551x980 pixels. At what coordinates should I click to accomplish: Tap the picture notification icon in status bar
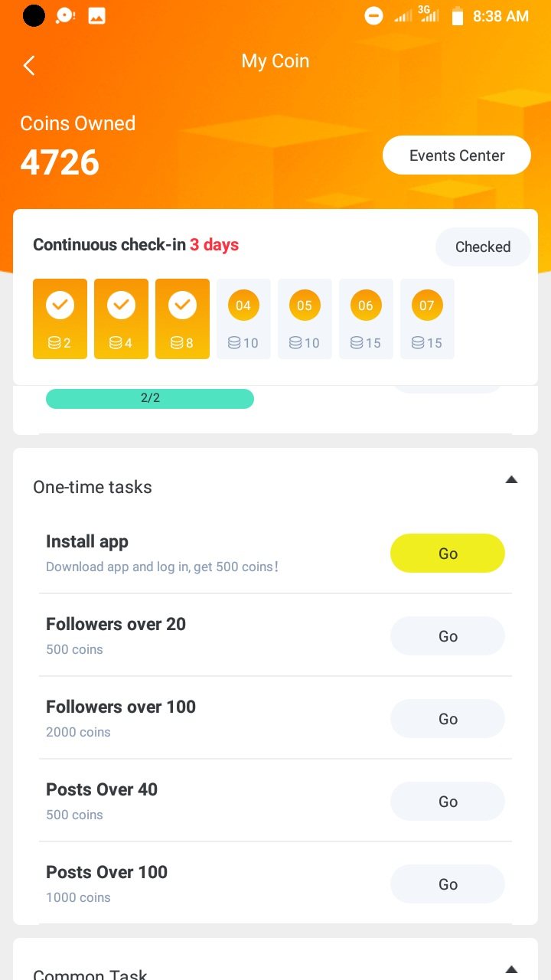pyautogui.click(x=96, y=16)
